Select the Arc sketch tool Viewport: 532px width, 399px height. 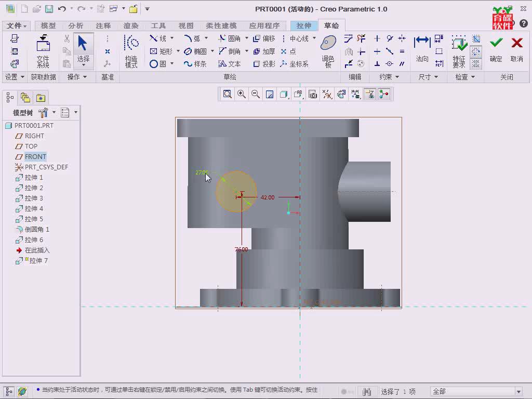192,38
